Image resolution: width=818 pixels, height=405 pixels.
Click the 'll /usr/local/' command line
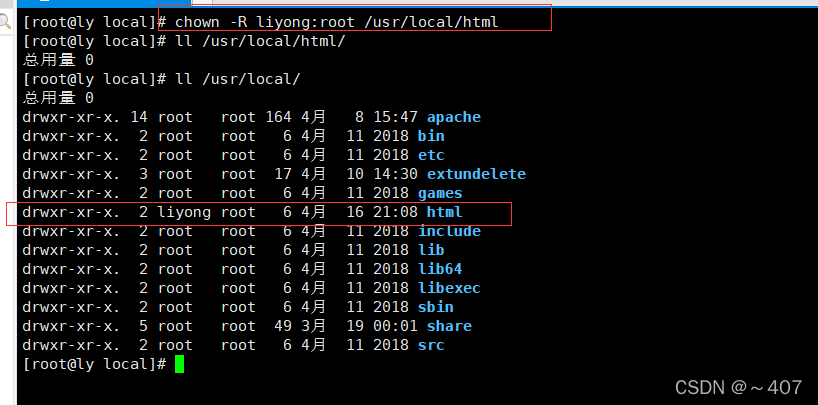(x=238, y=79)
